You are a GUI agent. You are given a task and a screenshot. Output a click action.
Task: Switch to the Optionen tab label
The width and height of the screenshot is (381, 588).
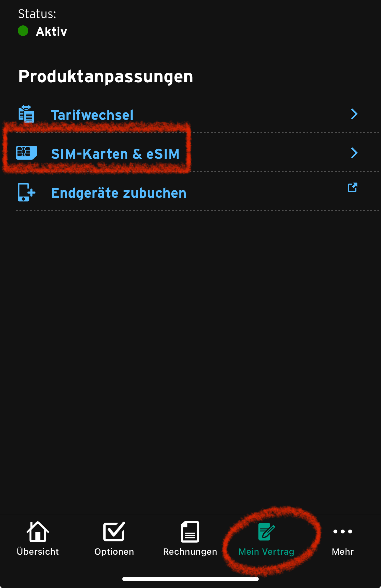tap(114, 552)
